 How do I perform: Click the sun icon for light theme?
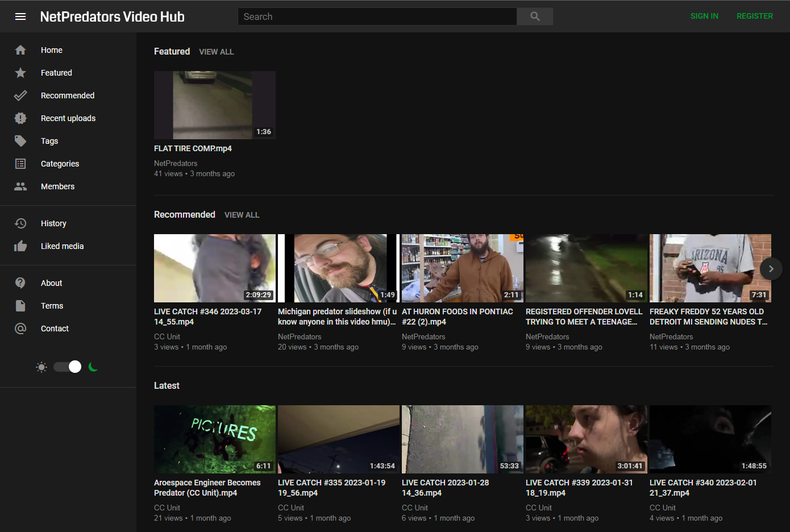(x=41, y=367)
